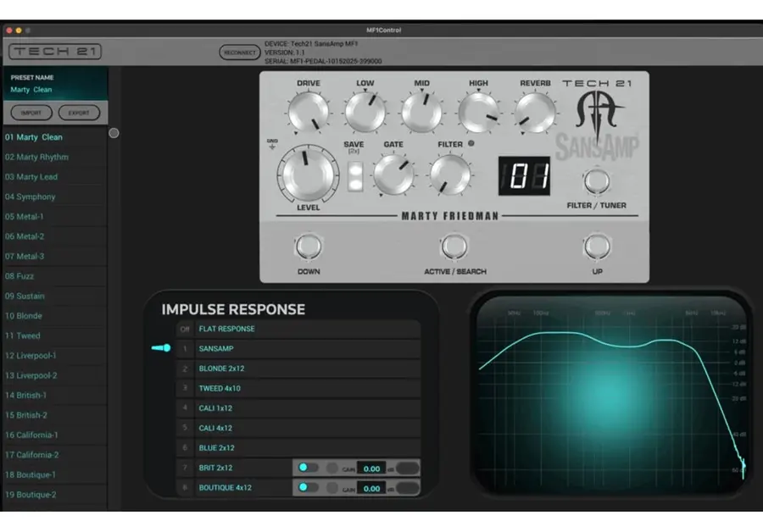Click the LEVEL knob

tap(308, 175)
